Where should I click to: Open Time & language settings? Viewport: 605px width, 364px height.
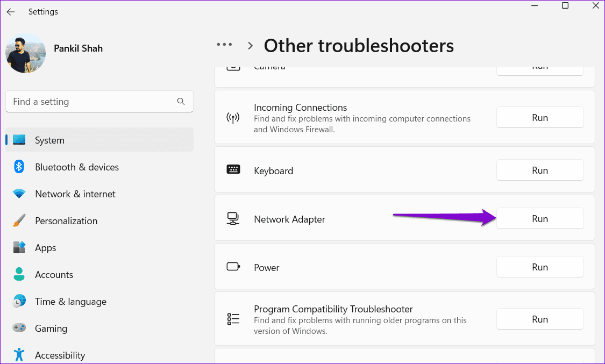point(70,302)
